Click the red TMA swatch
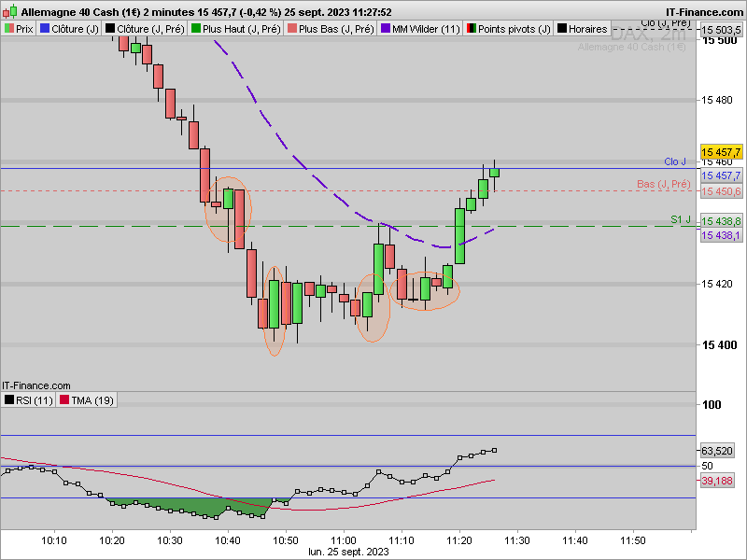The image size is (747, 560). pyautogui.click(x=64, y=399)
